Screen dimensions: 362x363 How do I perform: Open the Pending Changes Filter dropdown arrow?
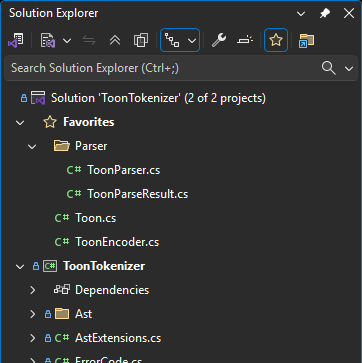(x=67, y=41)
